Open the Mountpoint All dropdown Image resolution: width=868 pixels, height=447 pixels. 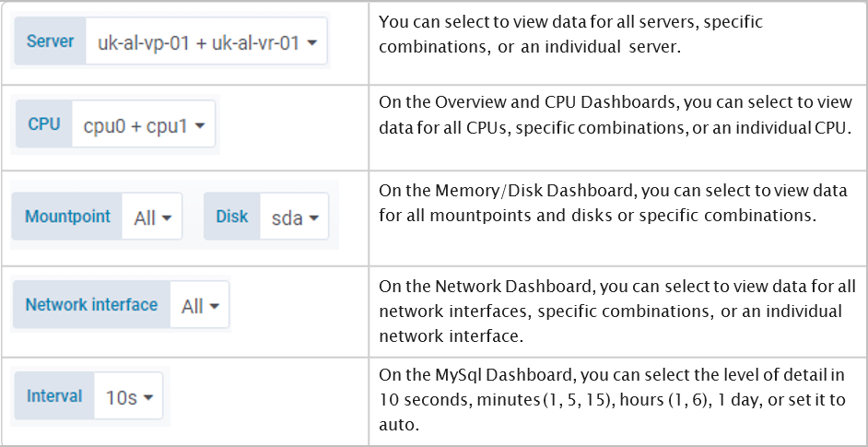pos(152,218)
